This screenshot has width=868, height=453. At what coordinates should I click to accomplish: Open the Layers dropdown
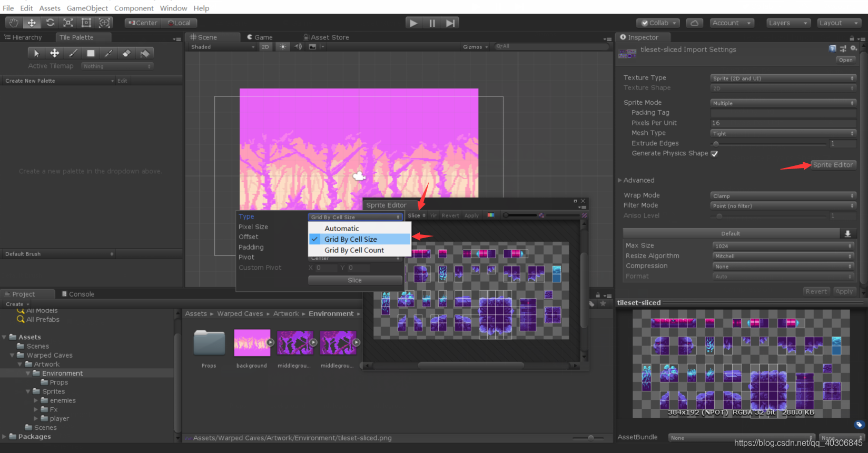click(787, 23)
